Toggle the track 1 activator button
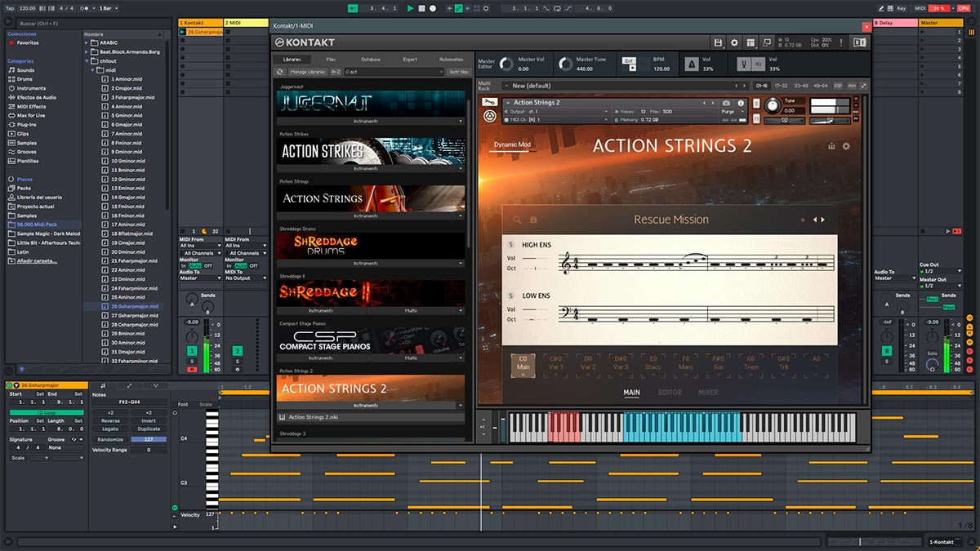Viewport: 980px width, 551px height. coord(192,351)
